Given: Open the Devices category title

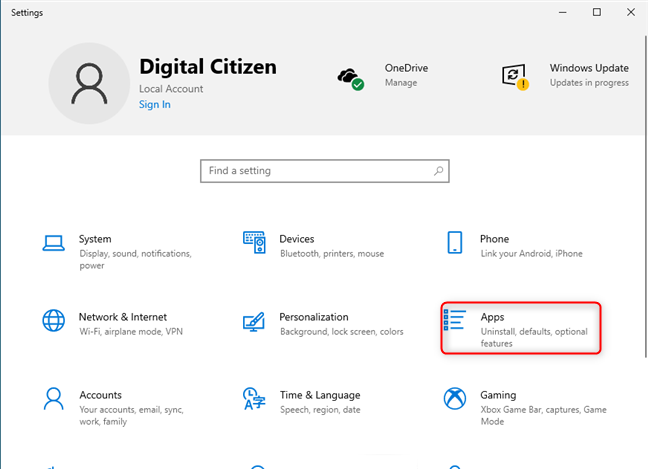Looking at the screenshot, I should 297,239.
